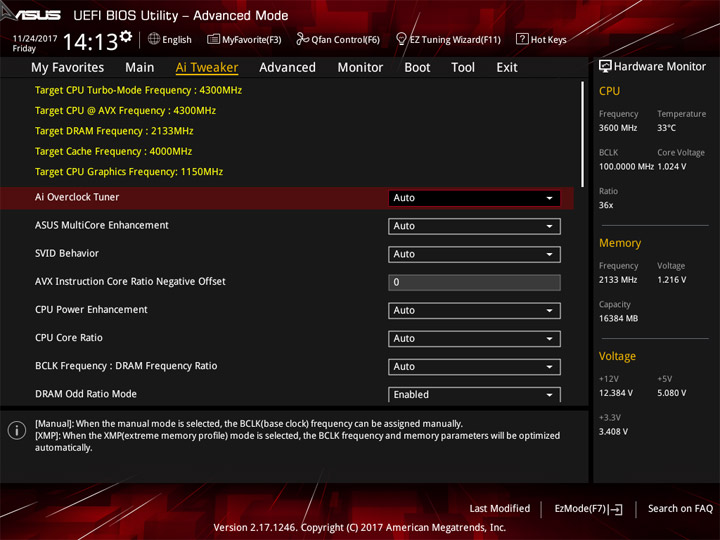Click the info icon in the help panel
This screenshot has width=720, height=540.
(17, 430)
